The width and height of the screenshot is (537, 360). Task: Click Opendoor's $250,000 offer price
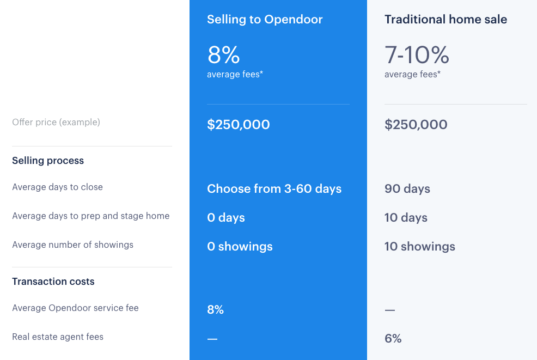pos(238,124)
